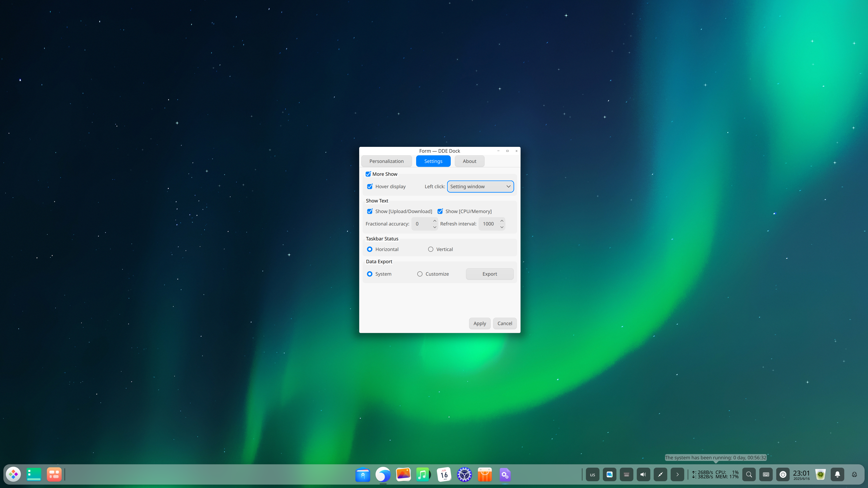Click the volume icon in system tray
Screen dimensions: 868x488
click(x=643, y=474)
